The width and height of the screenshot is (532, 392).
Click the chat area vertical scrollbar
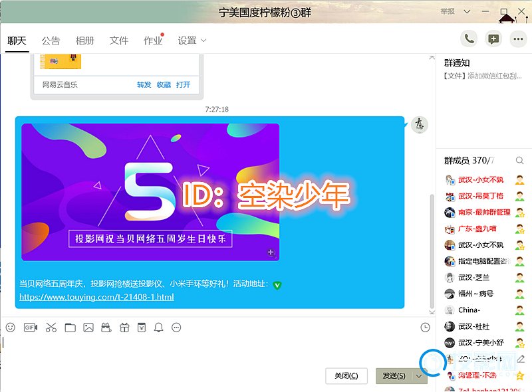pos(432,251)
